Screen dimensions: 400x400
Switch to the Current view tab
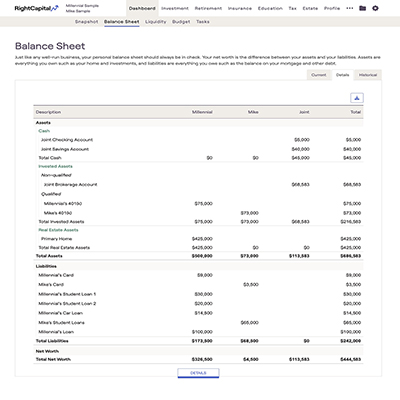319,75
